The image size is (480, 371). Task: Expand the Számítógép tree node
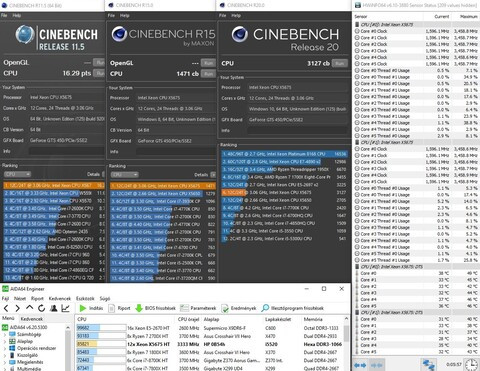tap(4, 334)
